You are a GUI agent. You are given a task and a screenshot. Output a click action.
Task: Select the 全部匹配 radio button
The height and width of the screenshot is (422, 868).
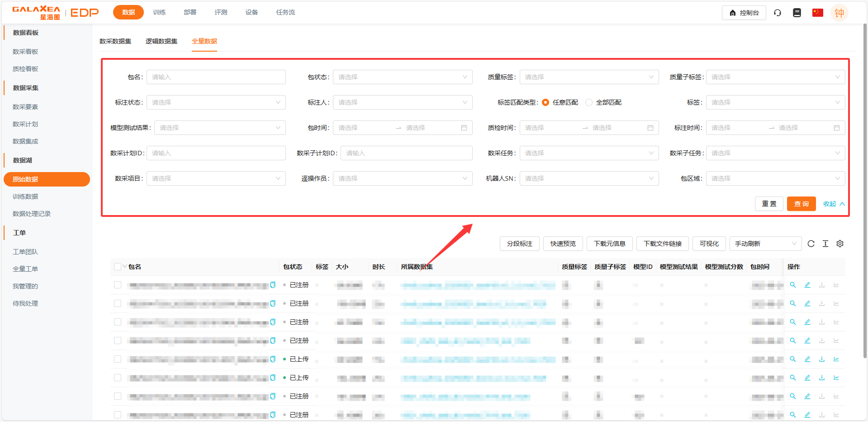click(589, 102)
